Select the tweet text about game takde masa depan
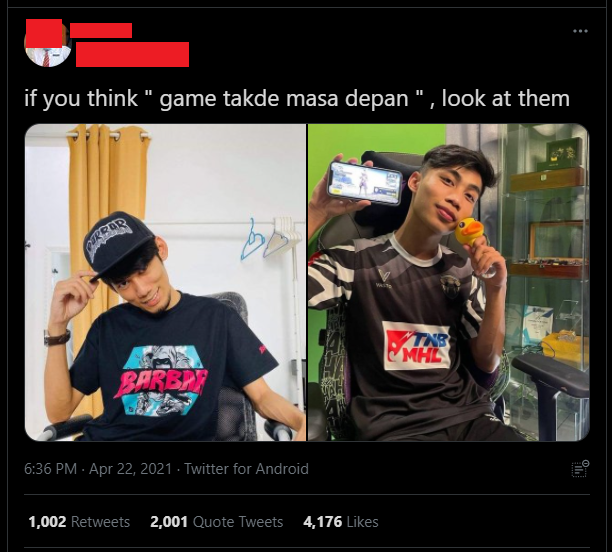 click(297, 98)
